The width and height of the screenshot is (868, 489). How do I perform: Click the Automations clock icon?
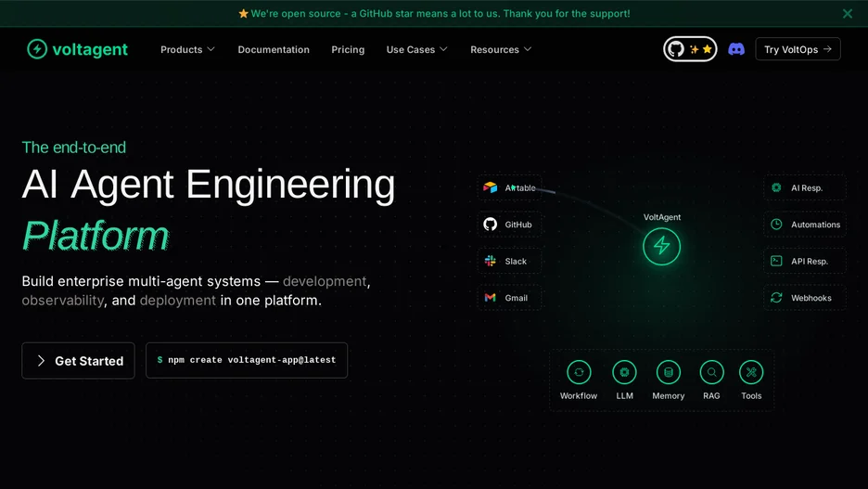click(776, 225)
